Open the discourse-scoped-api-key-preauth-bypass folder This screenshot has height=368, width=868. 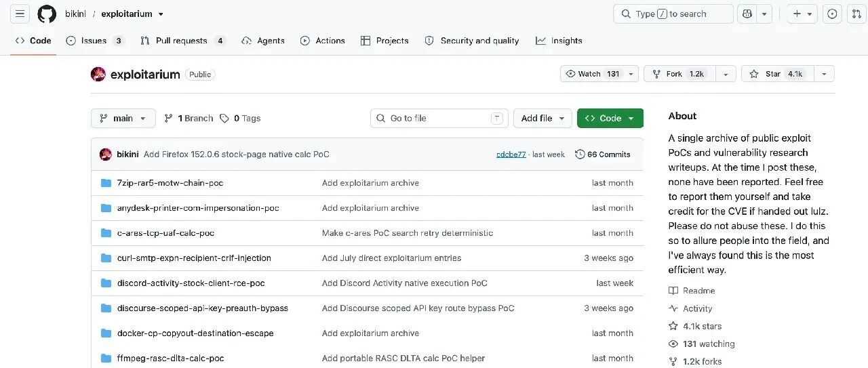coord(203,308)
